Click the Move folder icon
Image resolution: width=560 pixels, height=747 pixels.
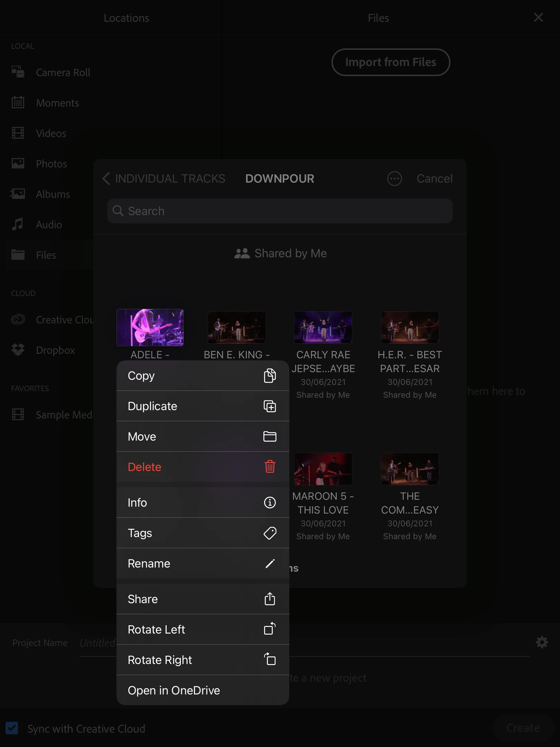click(270, 436)
